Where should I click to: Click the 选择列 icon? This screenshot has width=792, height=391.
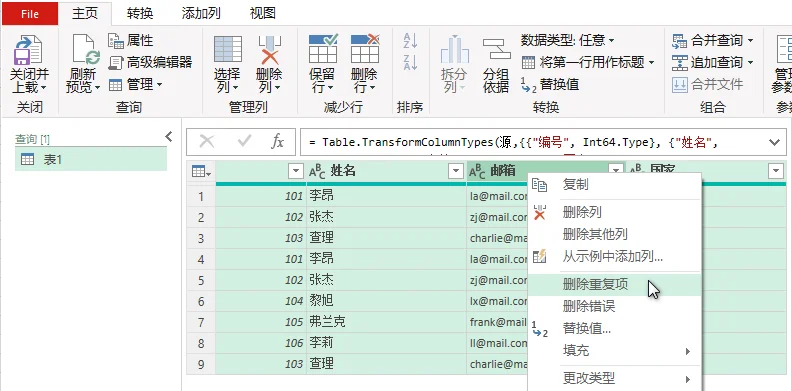[x=228, y=49]
